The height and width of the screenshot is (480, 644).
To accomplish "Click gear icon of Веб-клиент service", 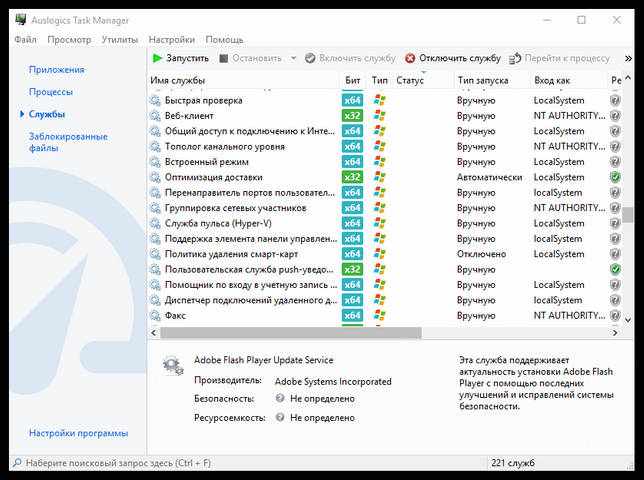I will point(155,116).
